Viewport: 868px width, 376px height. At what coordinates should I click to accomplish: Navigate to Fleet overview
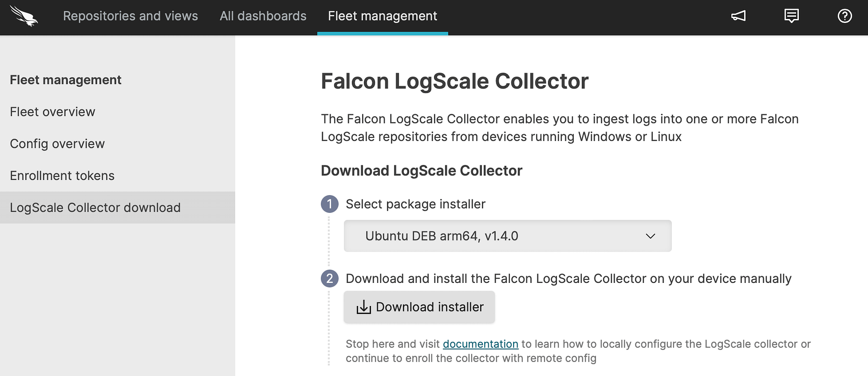pyautogui.click(x=52, y=112)
